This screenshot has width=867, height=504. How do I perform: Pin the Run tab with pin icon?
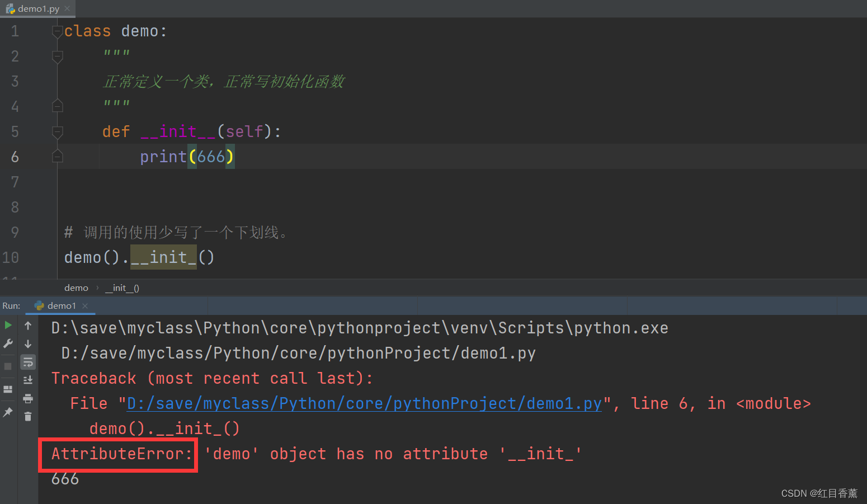tap(8, 412)
